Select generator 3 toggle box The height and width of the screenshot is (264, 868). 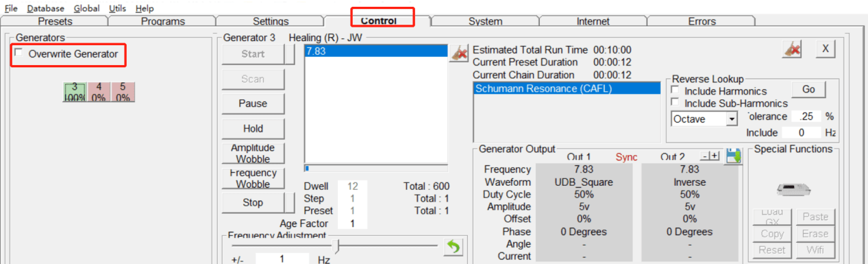[75, 92]
